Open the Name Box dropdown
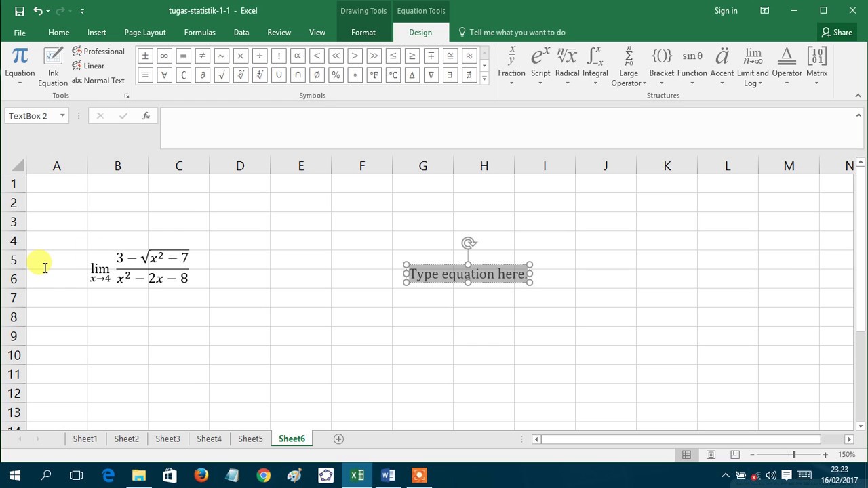 [x=62, y=116]
